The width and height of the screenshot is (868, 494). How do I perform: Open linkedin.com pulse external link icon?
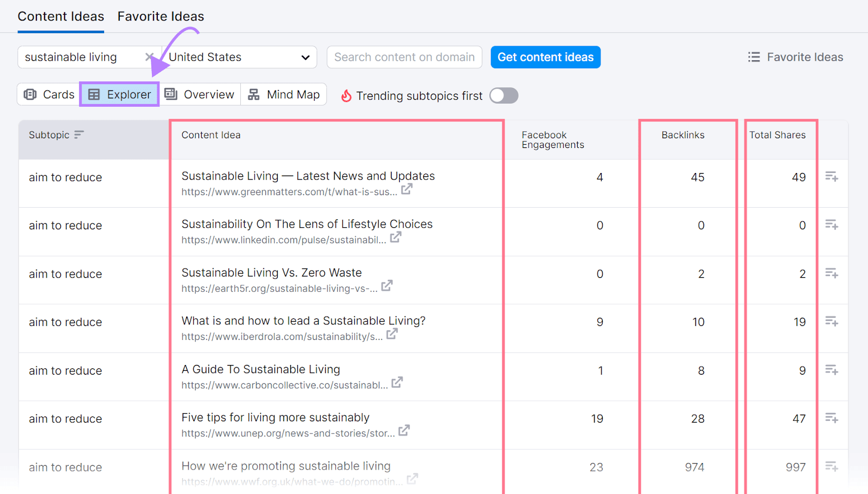[x=396, y=238]
